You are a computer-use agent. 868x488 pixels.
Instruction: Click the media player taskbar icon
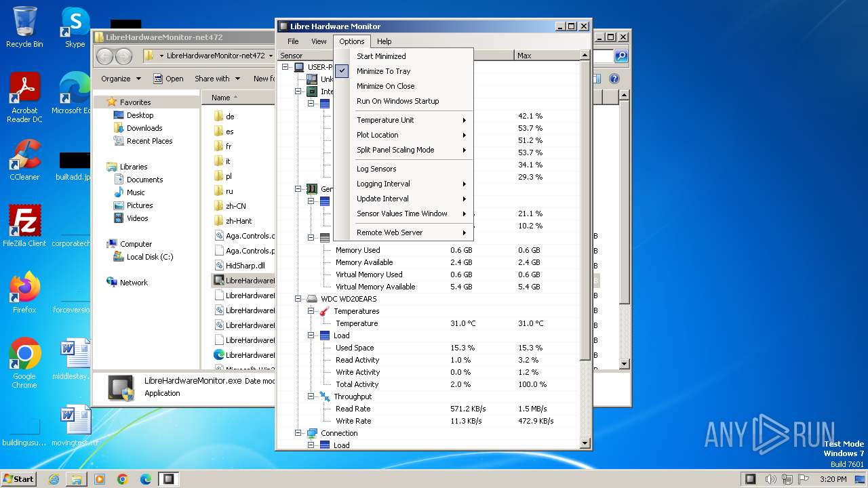(100, 479)
